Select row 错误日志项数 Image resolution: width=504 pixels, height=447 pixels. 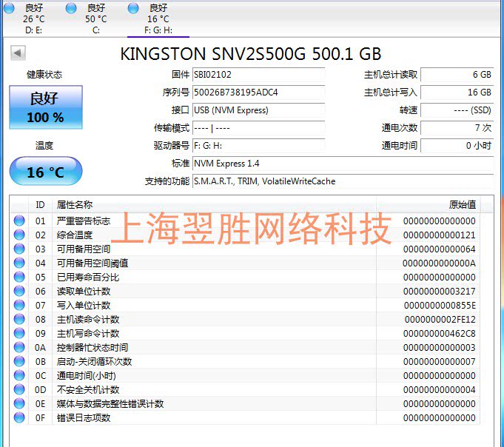click(x=245, y=417)
